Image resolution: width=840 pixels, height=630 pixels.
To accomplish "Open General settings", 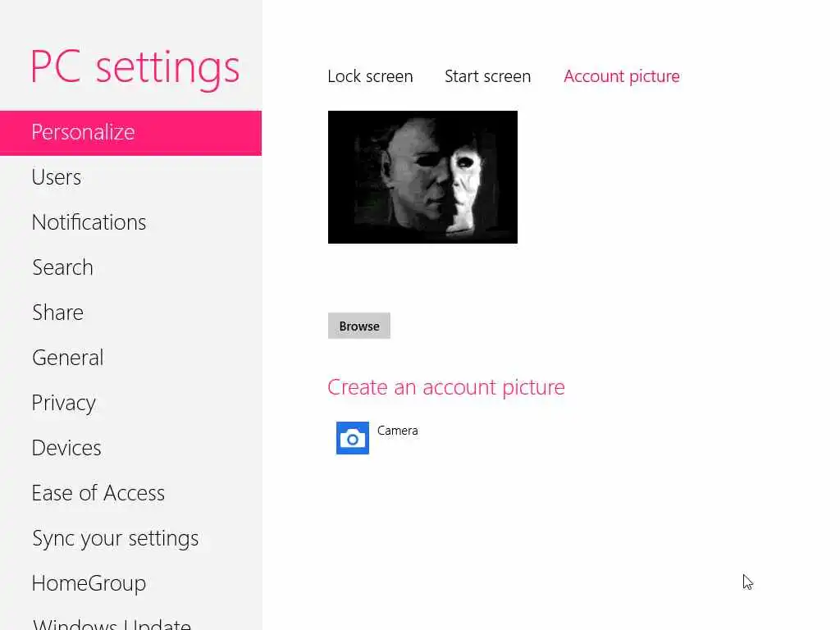I will coord(67,358).
